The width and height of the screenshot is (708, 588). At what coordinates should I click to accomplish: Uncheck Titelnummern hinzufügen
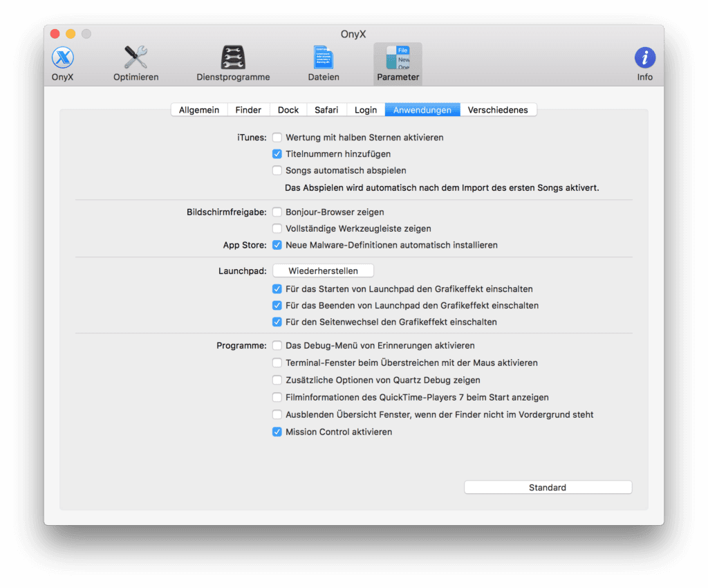click(277, 154)
